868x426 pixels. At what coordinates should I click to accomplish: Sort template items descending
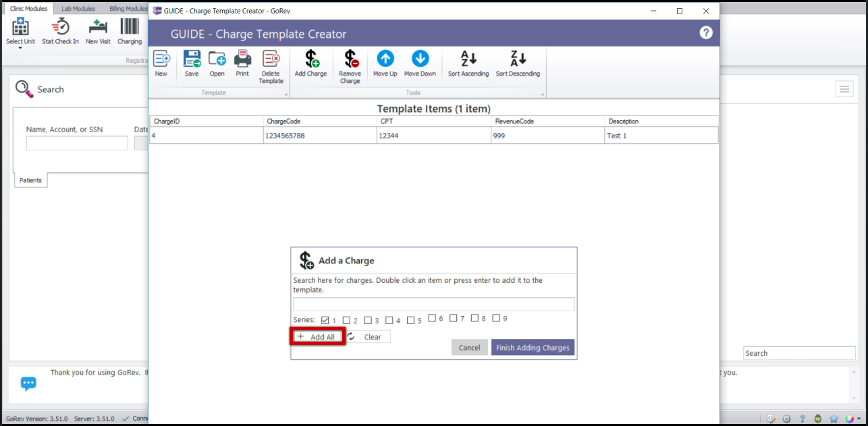click(x=518, y=63)
